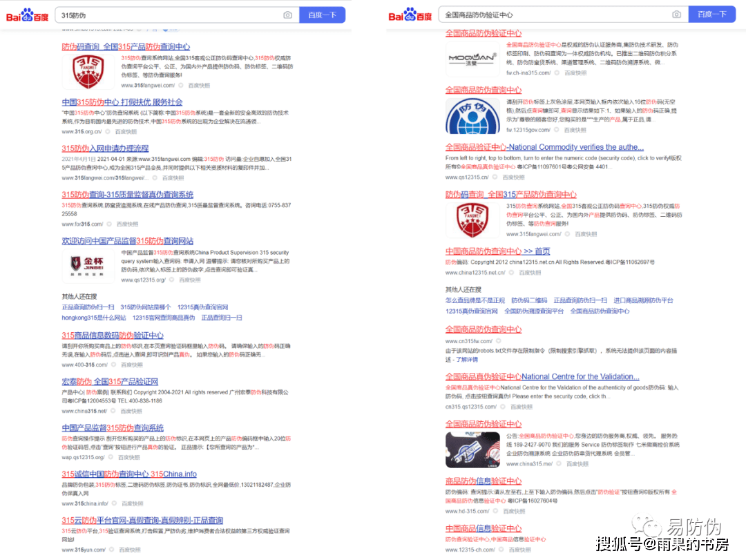
Task: Click the Baidu logo in the right panel
Action: tap(409, 14)
